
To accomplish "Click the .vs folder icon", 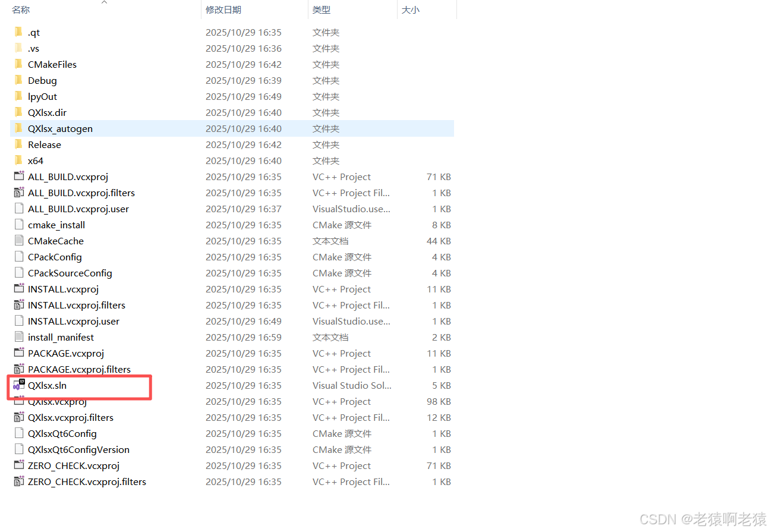I will pos(18,48).
